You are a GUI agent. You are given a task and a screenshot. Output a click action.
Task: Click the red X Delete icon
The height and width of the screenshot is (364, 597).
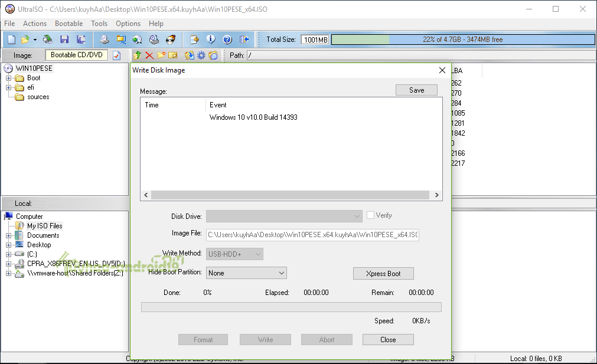(x=149, y=55)
